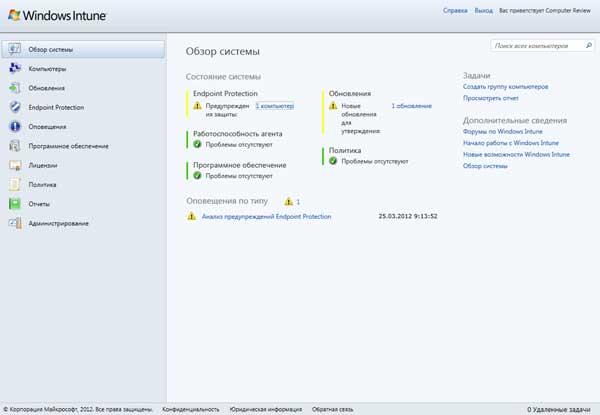The height and width of the screenshot is (415, 600).
Task: Click warning icon next to Оповещения по типу count
Action: point(289,201)
